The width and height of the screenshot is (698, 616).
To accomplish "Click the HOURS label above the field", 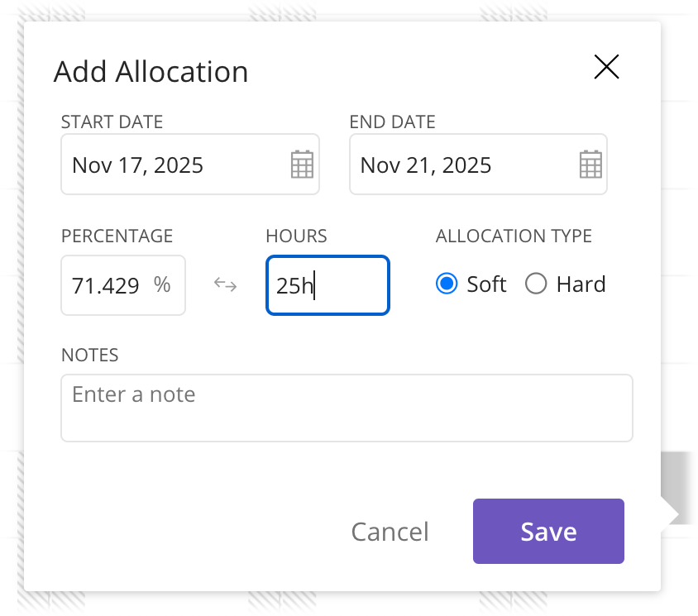I will [296, 236].
